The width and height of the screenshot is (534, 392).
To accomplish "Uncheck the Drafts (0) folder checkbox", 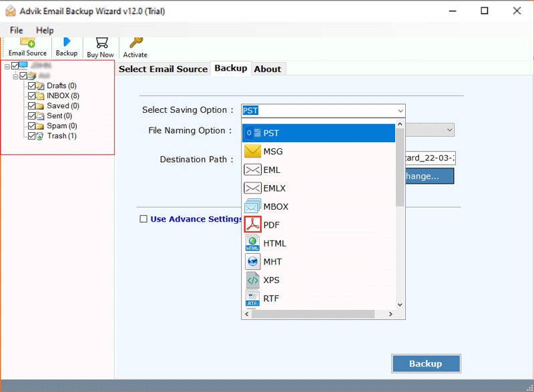I will click(31, 85).
